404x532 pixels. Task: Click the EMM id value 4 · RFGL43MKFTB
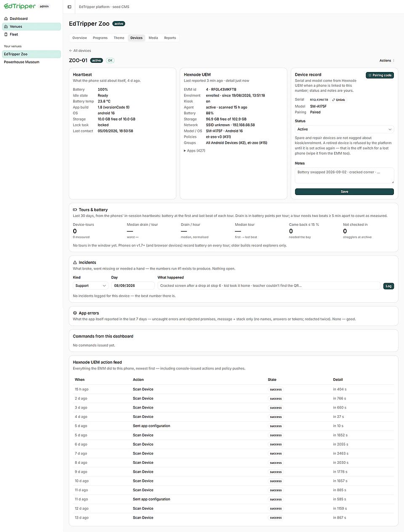[x=221, y=89]
